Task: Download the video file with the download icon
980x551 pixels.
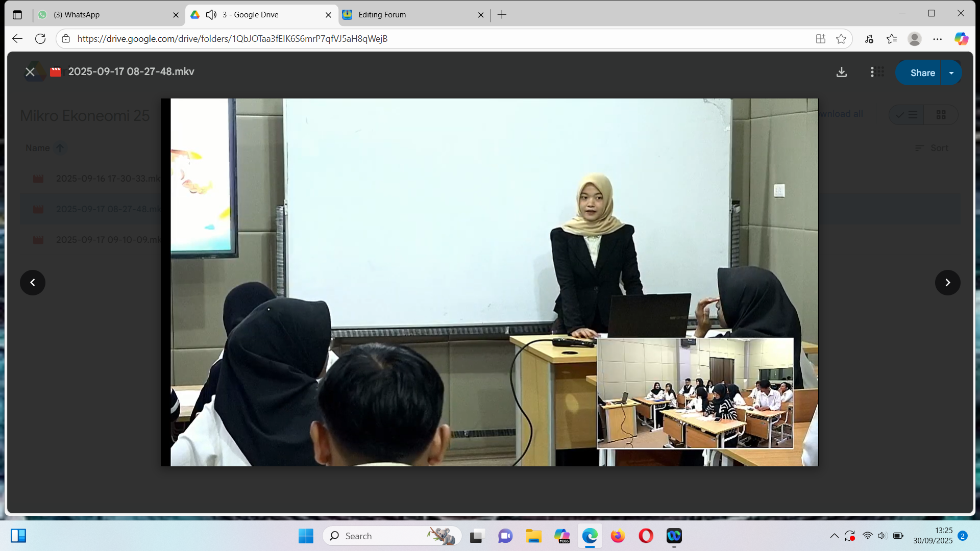Action: tap(841, 72)
